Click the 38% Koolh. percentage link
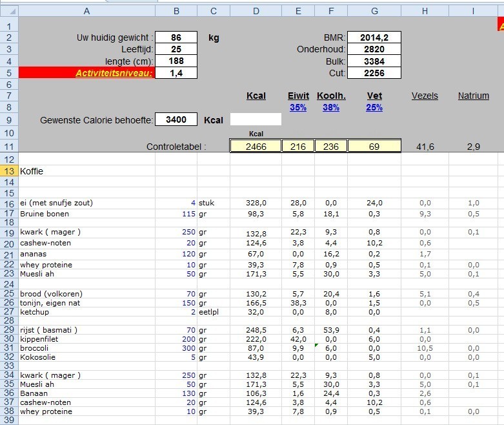This screenshot has height=425, width=504. 330,108
